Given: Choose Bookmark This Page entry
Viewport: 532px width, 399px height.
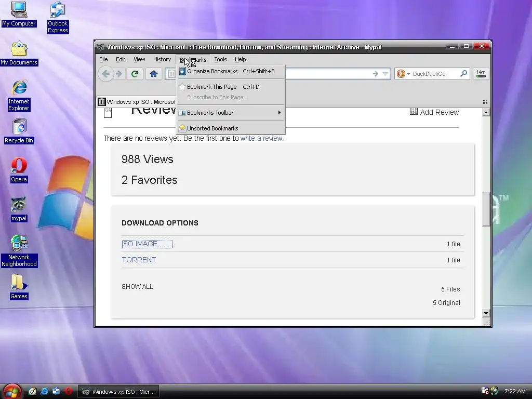Looking at the screenshot, I should click(231, 87).
